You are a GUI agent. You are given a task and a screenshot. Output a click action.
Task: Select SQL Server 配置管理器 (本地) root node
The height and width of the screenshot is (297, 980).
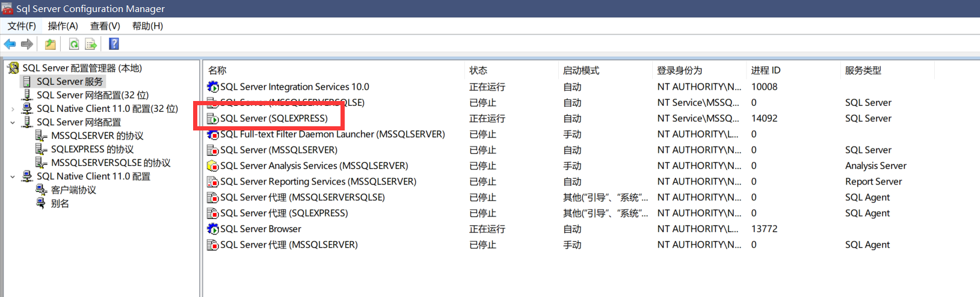[x=82, y=68]
